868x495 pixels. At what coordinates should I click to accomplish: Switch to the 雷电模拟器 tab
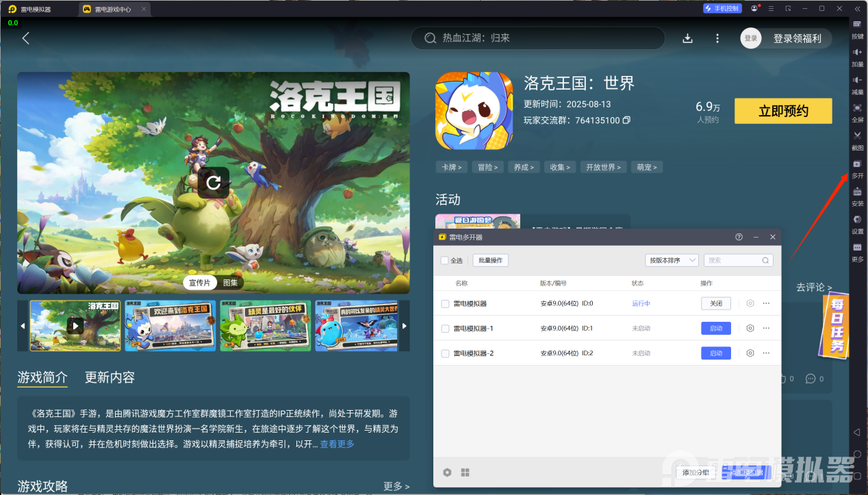(35, 10)
